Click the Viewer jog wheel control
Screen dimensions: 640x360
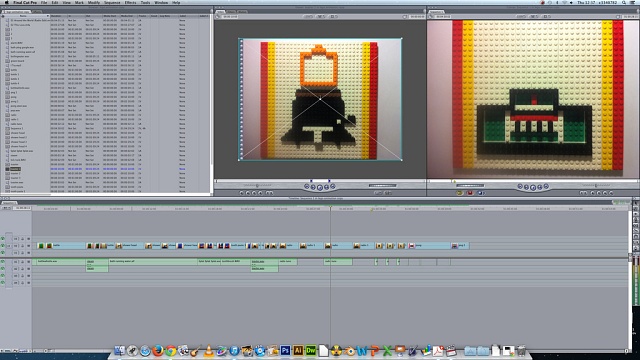tap(383, 185)
